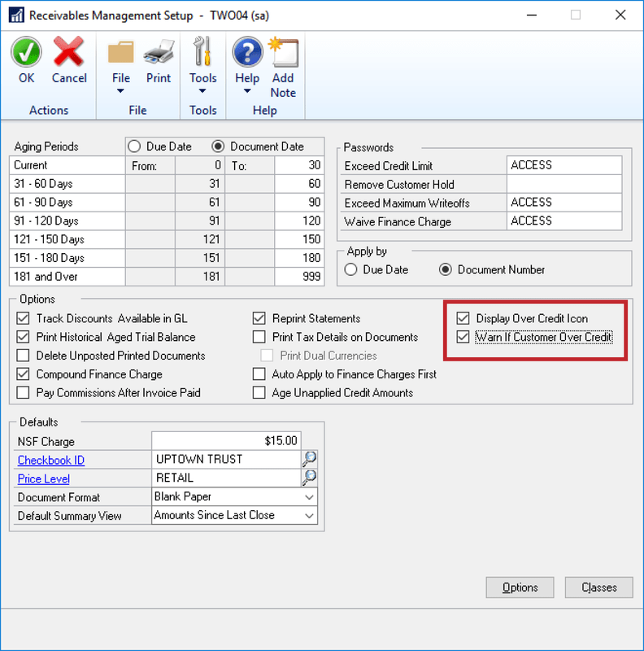Click the Remove Customer Hold password field
Image resolution: width=644 pixels, height=651 pixels.
tap(563, 184)
